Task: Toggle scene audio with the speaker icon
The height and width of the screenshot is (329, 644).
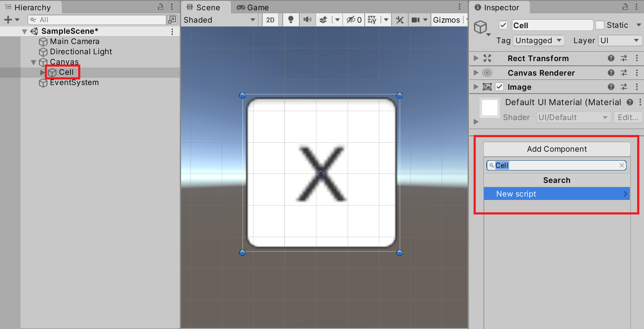Action: 307,20
